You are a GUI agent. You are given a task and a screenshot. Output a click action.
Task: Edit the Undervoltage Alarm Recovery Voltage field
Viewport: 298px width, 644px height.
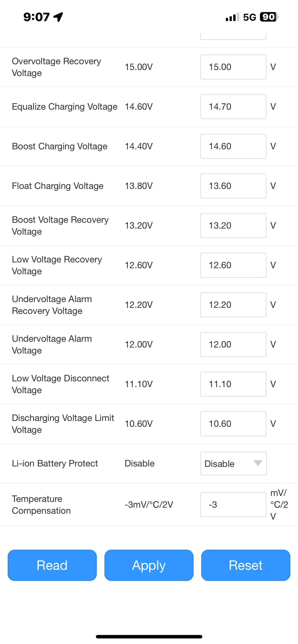click(233, 305)
